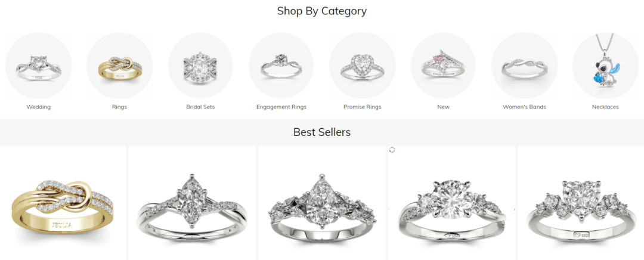This screenshot has width=644, height=260.
Task: View the gold Jeulia knot ring best seller
Action: point(63,203)
